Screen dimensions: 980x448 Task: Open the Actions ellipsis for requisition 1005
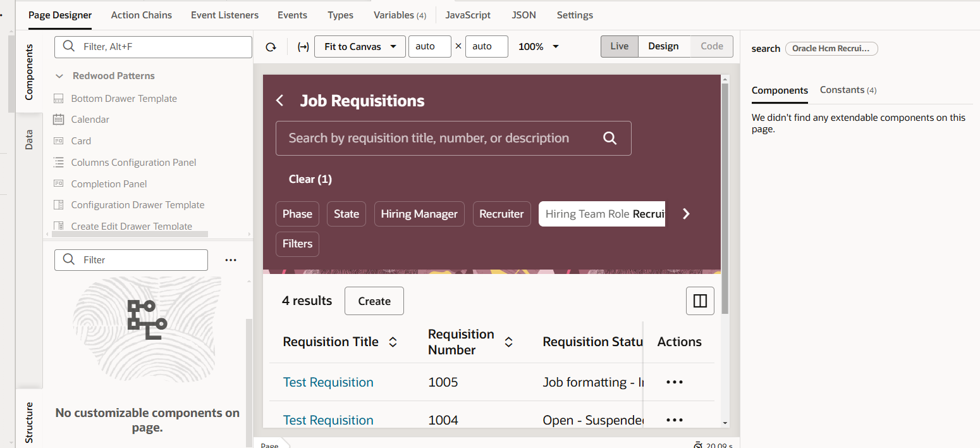click(674, 382)
